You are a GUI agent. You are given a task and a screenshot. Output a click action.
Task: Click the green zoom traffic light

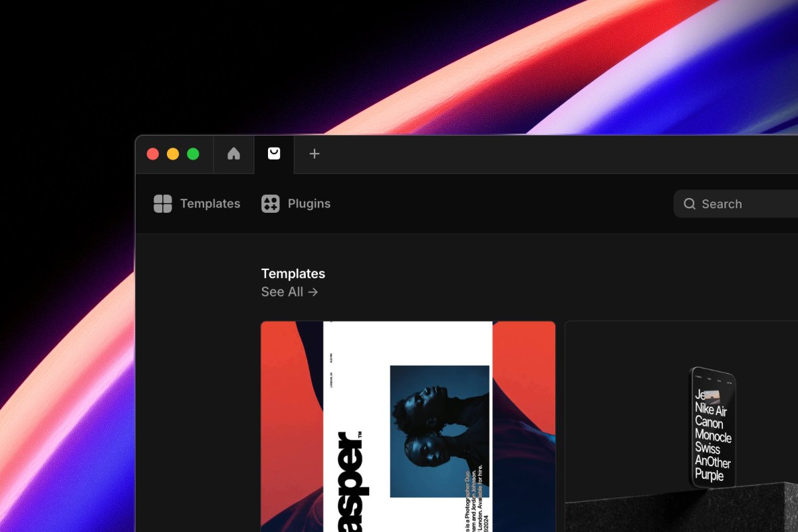coord(193,154)
